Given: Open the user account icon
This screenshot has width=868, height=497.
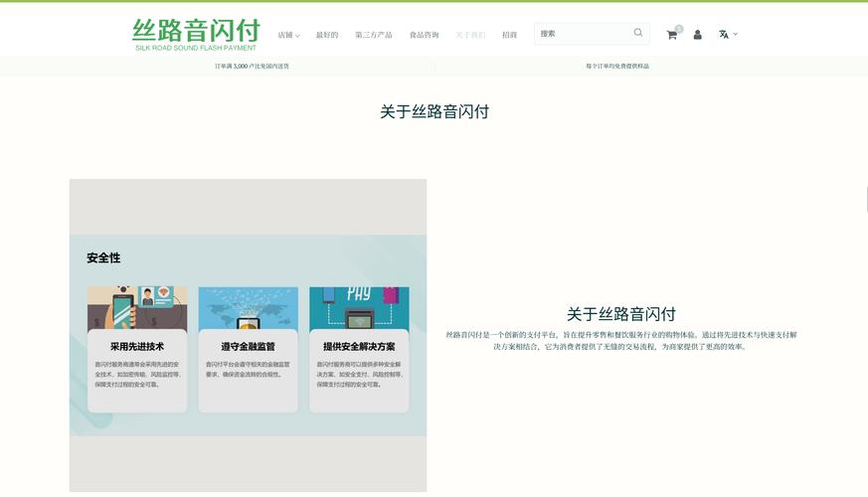Looking at the screenshot, I should (x=698, y=35).
